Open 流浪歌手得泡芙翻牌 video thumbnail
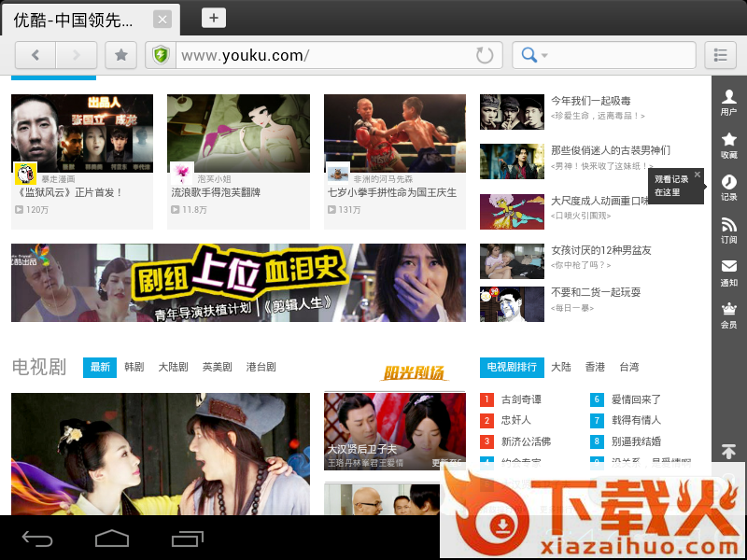 point(238,133)
